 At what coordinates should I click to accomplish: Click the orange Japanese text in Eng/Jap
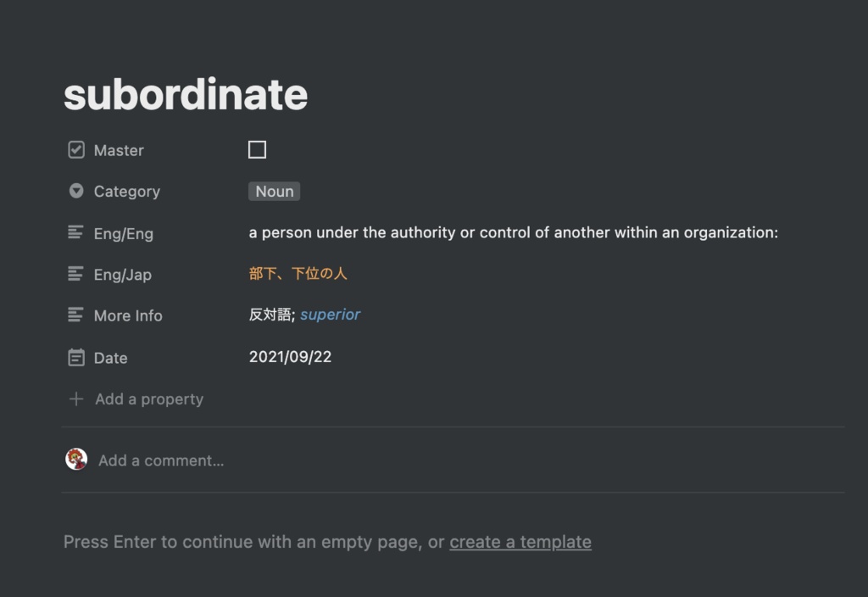pos(298,274)
